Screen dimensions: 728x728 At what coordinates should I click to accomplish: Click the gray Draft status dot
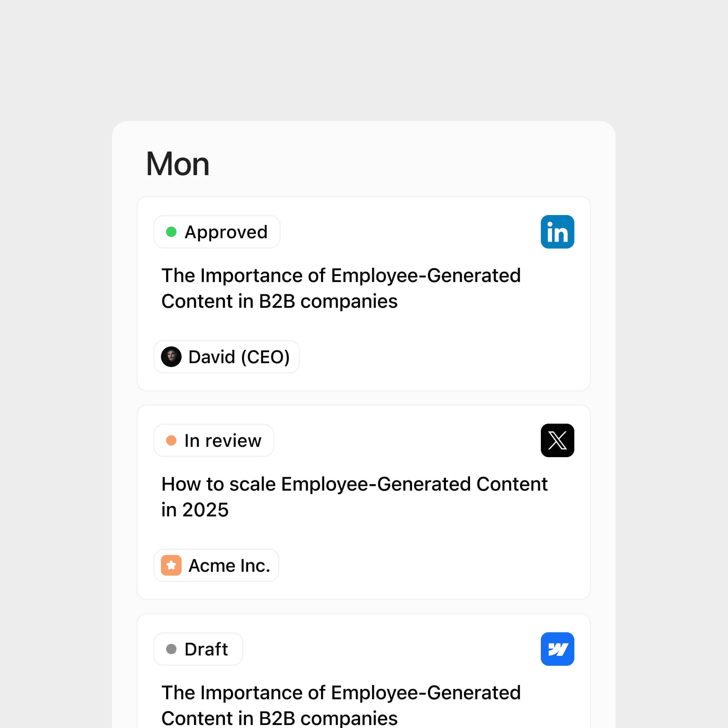(x=171, y=649)
